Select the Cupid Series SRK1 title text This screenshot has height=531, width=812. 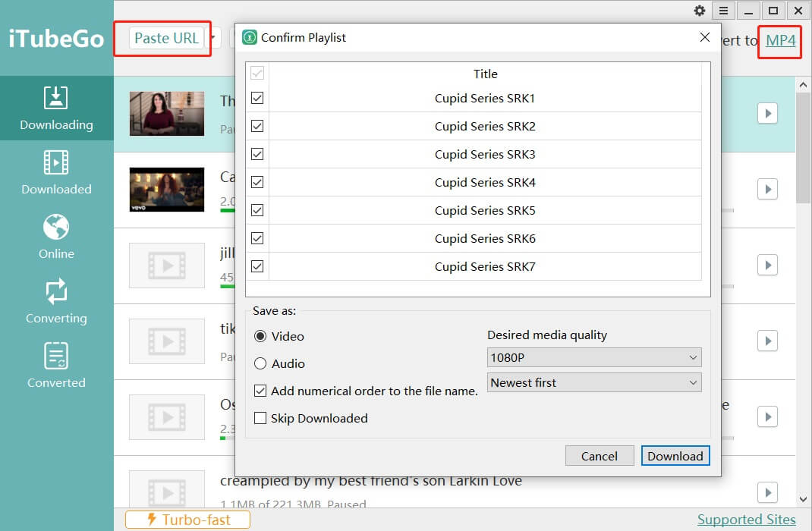click(x=485, y=98)
